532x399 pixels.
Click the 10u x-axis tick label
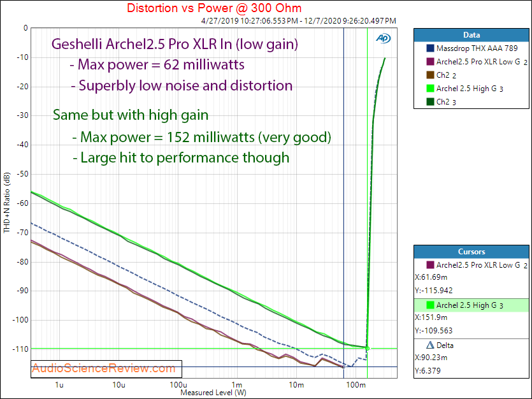coord(119,385)
